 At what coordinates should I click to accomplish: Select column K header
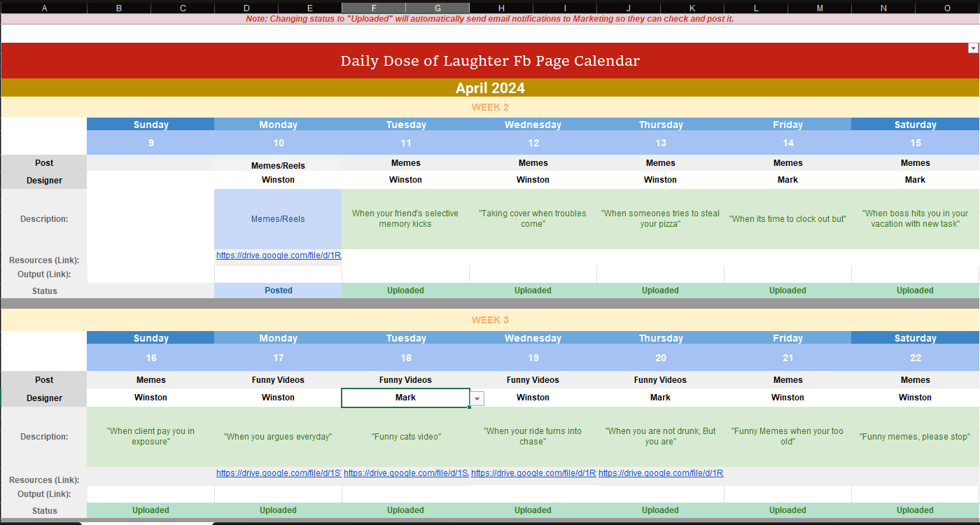point(692,8)
